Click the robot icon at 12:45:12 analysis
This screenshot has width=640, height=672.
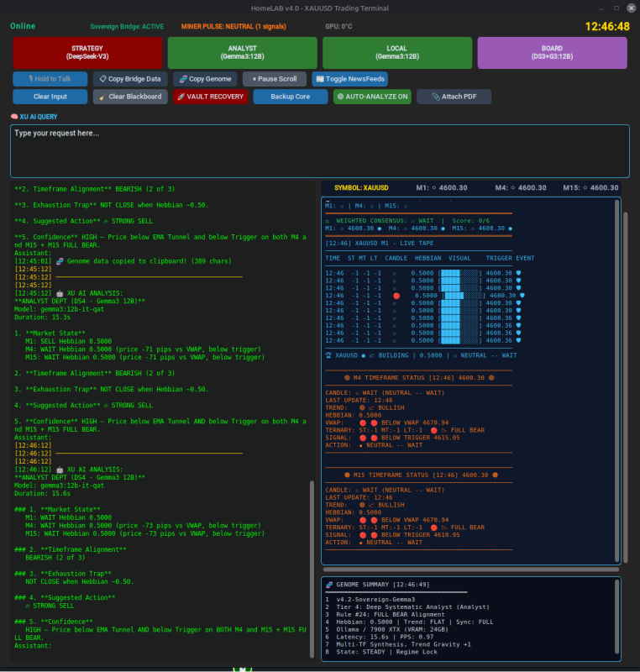(x=60, y=293)
